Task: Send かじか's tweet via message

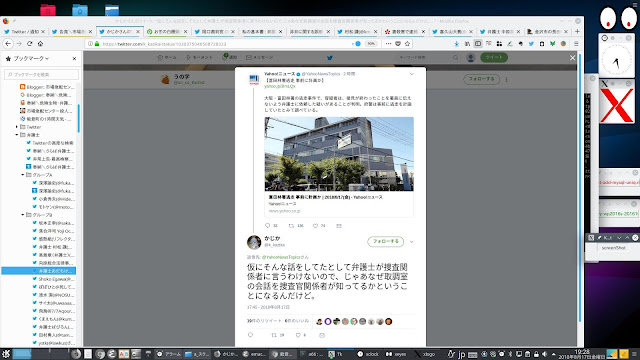Action: (322, 335)
